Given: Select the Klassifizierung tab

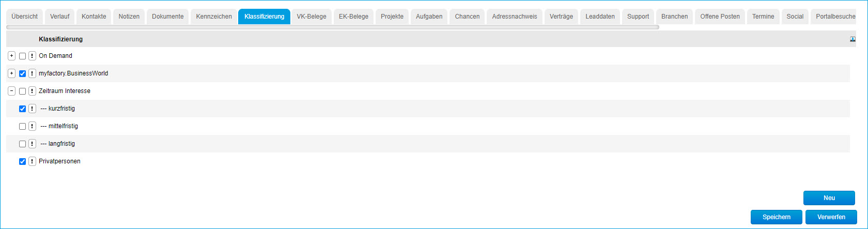Looking at the screenshot, I should (x=265, y=17).
